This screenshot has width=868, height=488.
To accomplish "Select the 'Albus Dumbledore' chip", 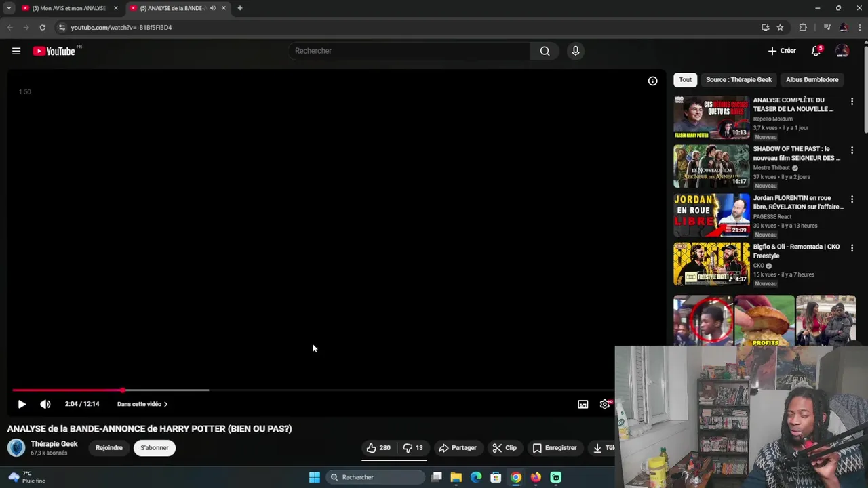I will click(812, 80).
